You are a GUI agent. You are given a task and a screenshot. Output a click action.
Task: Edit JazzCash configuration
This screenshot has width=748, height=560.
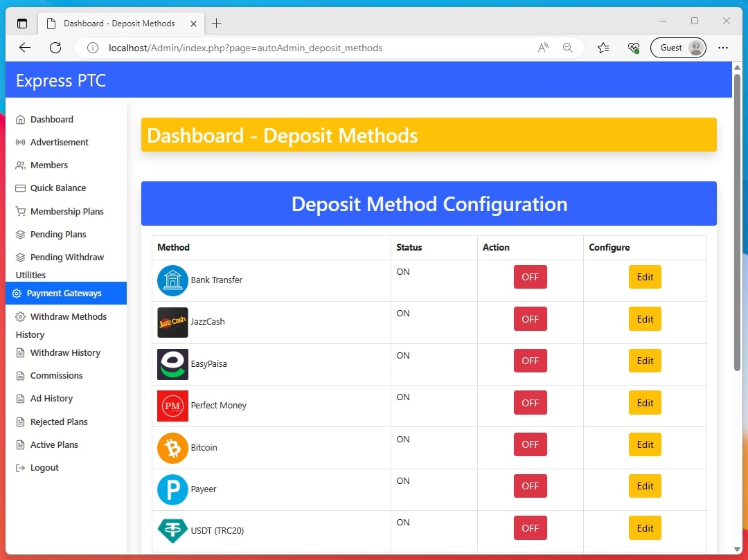tap(645, 319)
